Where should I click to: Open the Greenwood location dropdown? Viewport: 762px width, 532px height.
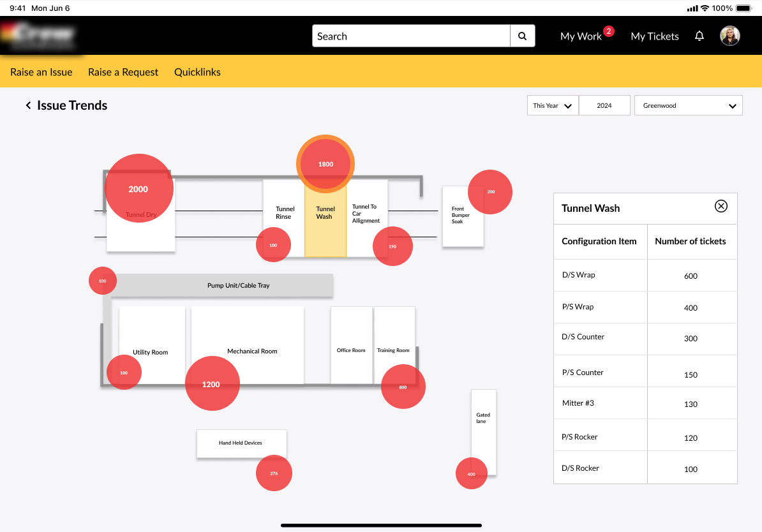(688, 106)
